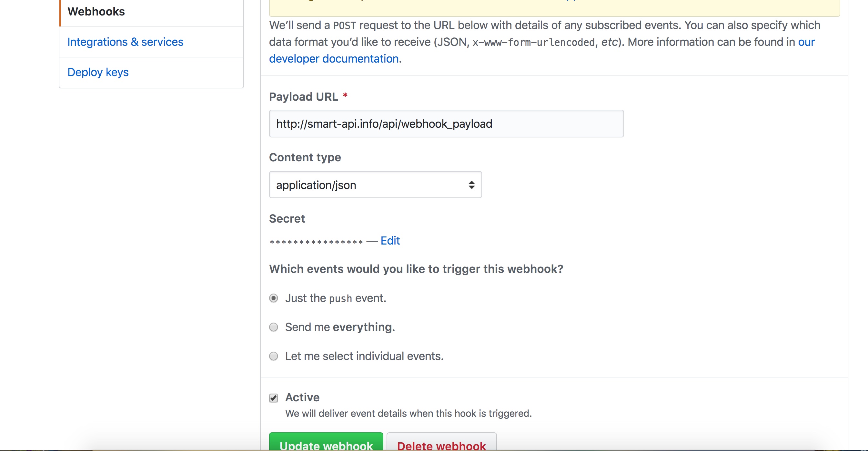
Task: Select the Payload URL text
Action: pyautogui.click(x=384, y=124)
